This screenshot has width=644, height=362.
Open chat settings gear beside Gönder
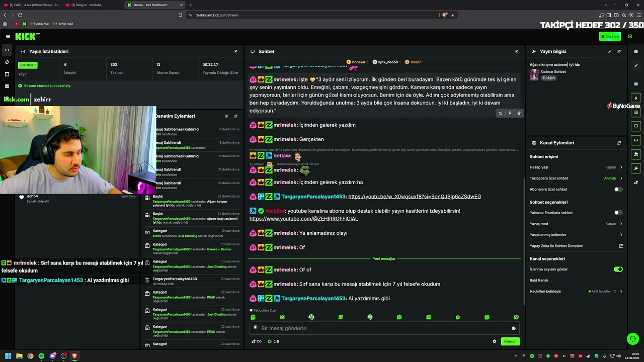(x=495, y=341)
